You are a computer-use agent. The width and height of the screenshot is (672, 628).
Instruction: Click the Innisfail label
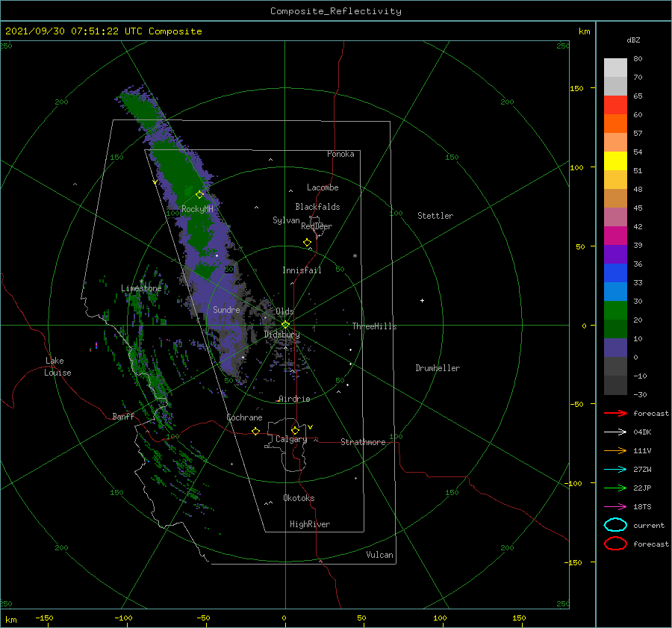pos(302,270)
